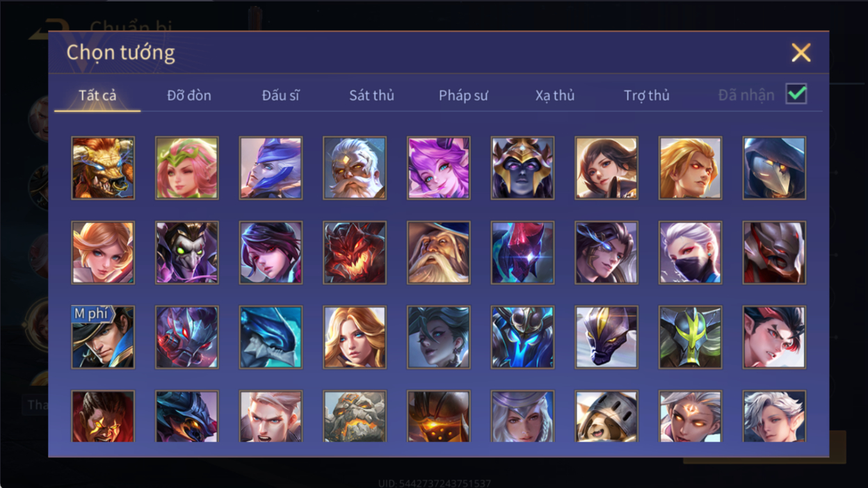
Task: Filter by the 'Xạ thủ' tab
Action: pos(555,95)
